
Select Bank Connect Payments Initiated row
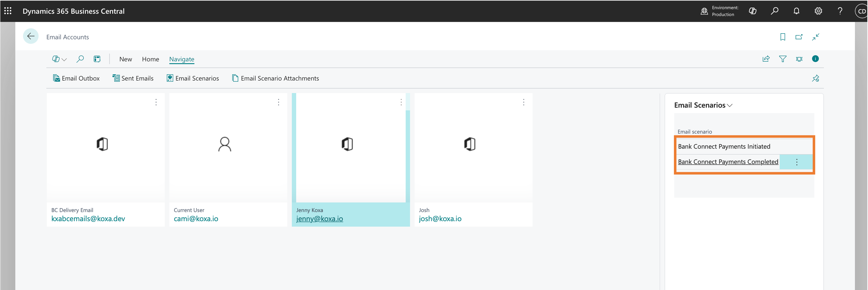click(x=744, y=146)
